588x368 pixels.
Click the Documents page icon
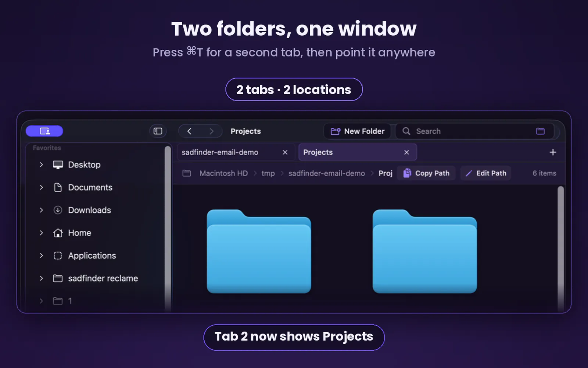(x=58, y=187)
